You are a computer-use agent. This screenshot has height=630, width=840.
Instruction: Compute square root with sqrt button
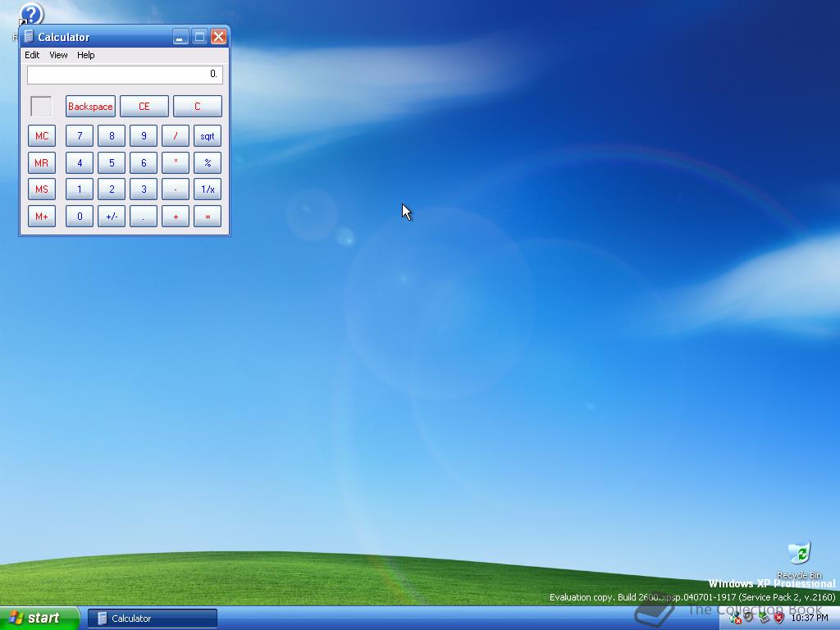tap(208, 135)
